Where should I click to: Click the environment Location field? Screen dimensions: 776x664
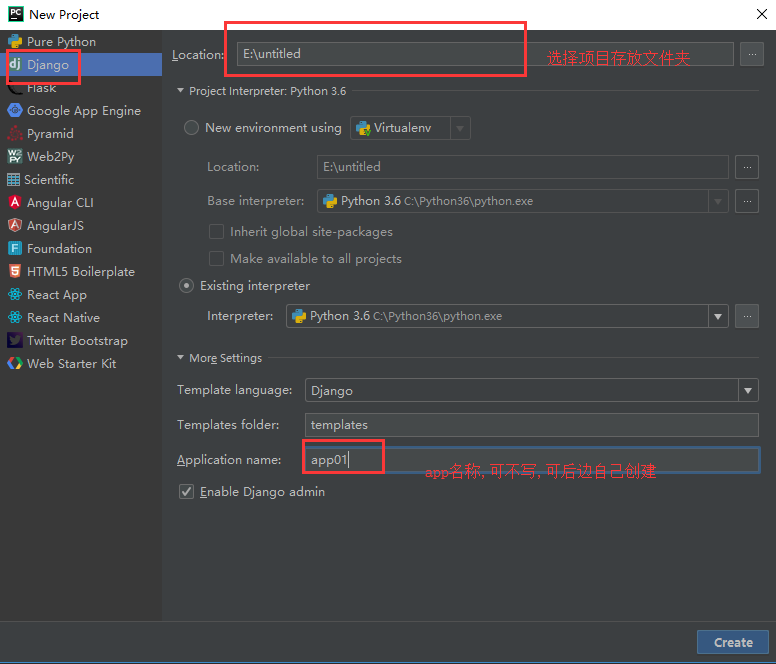point(523,167)
